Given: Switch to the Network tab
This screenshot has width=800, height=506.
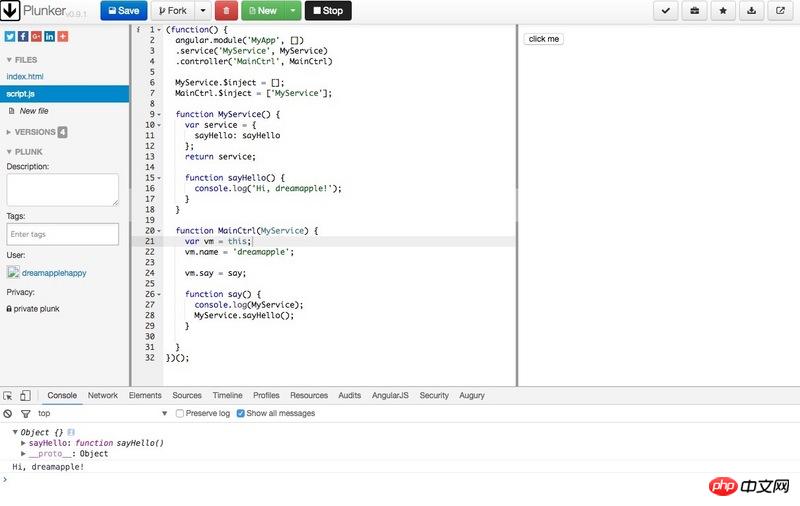Looking at the screenshot, I should pos(102,396).
